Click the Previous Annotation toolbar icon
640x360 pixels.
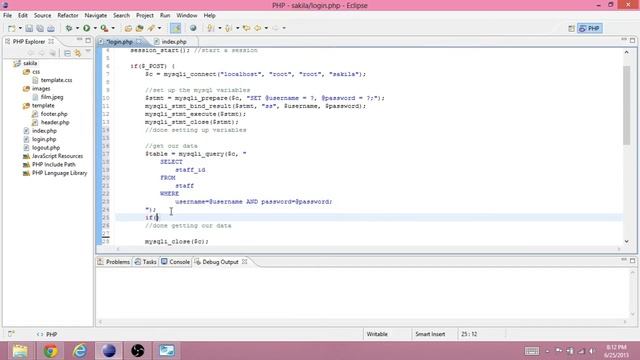tap(229, 28)
